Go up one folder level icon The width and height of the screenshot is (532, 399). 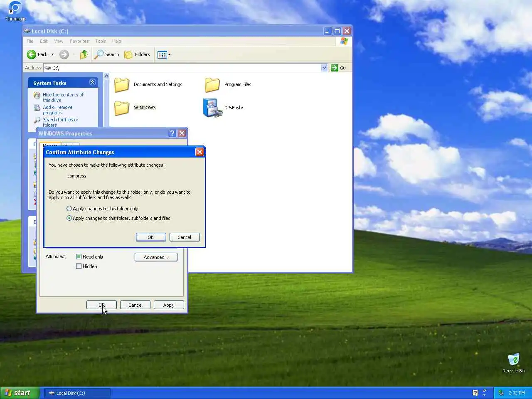84,54
